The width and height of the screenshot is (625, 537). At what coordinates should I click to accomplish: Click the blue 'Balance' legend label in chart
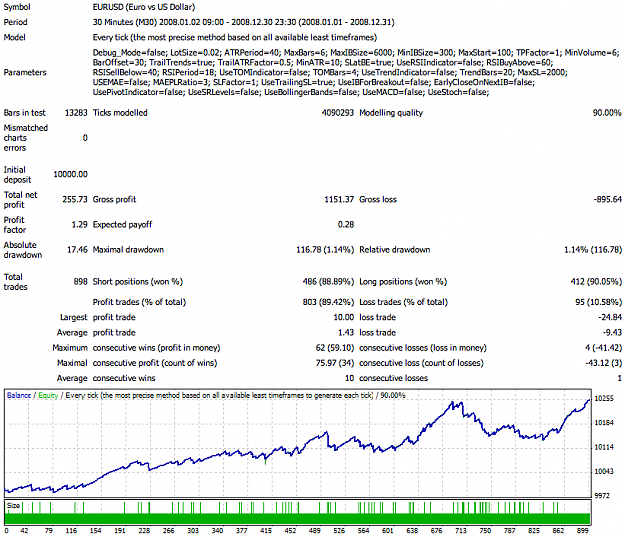point(19,395)
